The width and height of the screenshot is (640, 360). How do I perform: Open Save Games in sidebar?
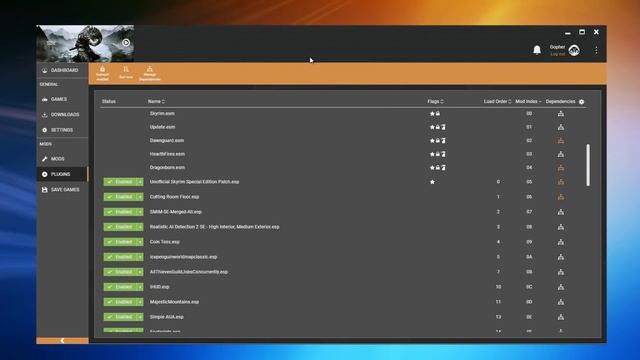pos(62,190)
